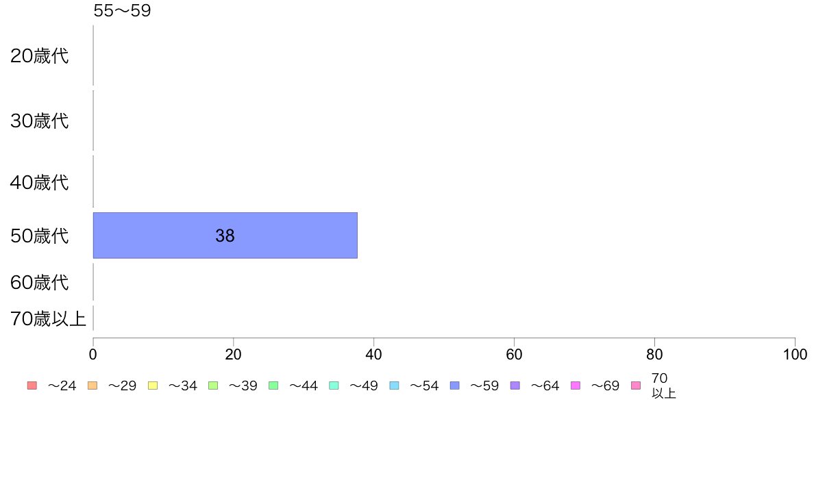Click the orange ~29 legend swatch
The image size is (814, 504).
[92, 386]
